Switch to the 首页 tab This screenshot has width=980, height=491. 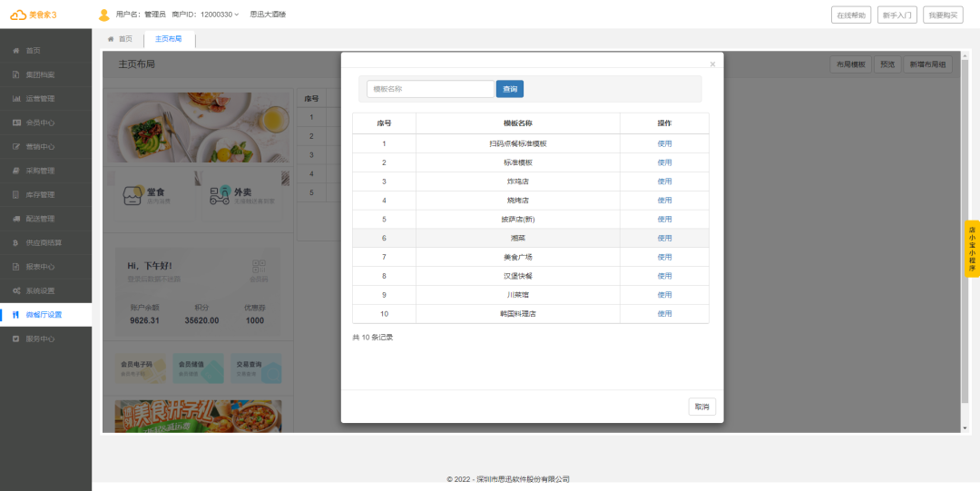tap(121, 39)
